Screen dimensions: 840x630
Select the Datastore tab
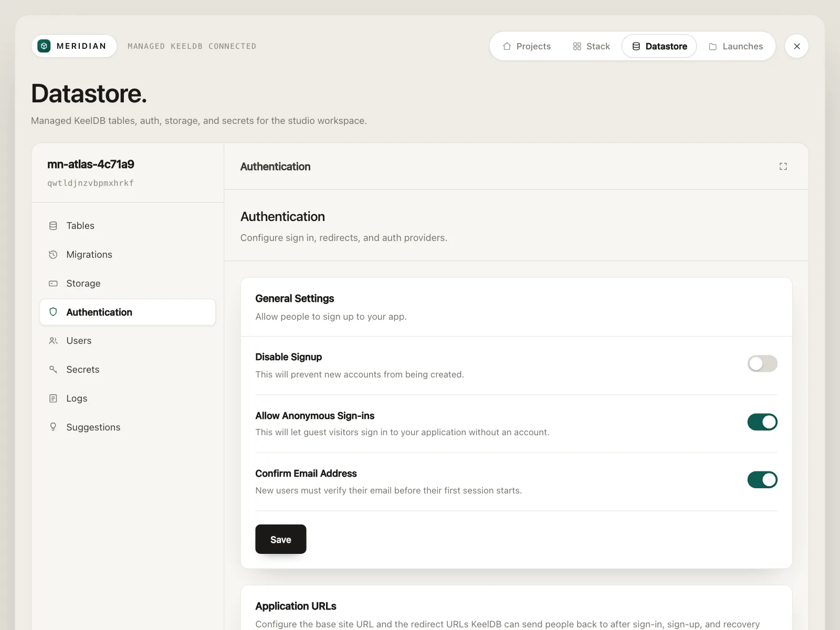tap(659, 46)
